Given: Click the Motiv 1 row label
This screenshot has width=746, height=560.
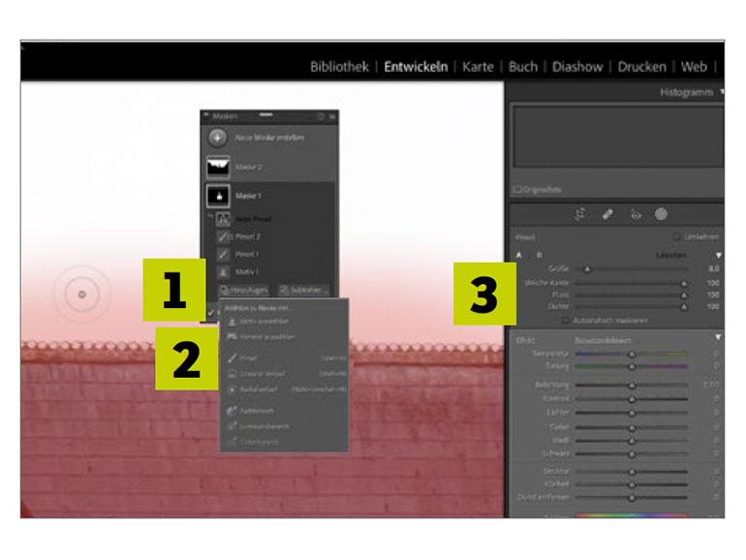Looking at the screenshot, I should [247, 271].
